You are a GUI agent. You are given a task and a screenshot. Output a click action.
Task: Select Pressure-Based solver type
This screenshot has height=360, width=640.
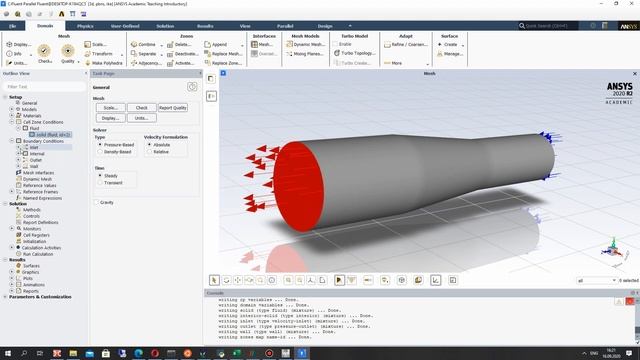(x=100, y=144)
